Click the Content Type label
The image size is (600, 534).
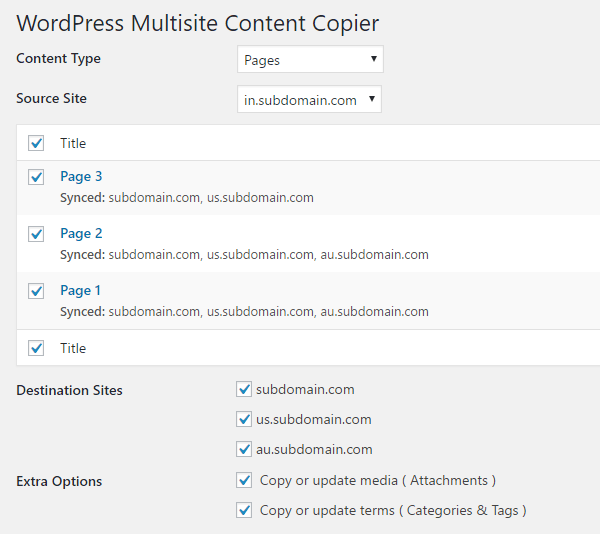tap(58, 59)
